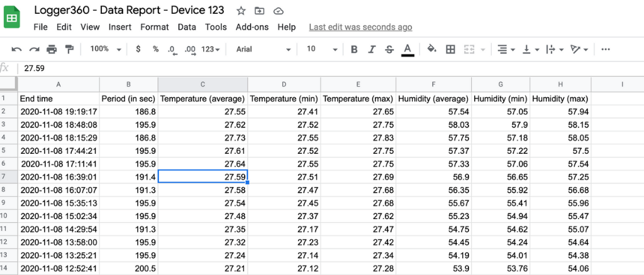Viewport: 644px width, 275px height.
Task: Open the Arial font dropdown
Action: coord(264,49)
